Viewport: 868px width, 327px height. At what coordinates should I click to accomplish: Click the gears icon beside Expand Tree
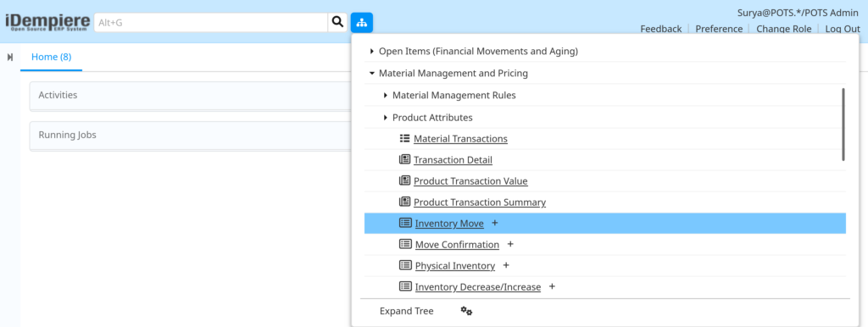467,312
